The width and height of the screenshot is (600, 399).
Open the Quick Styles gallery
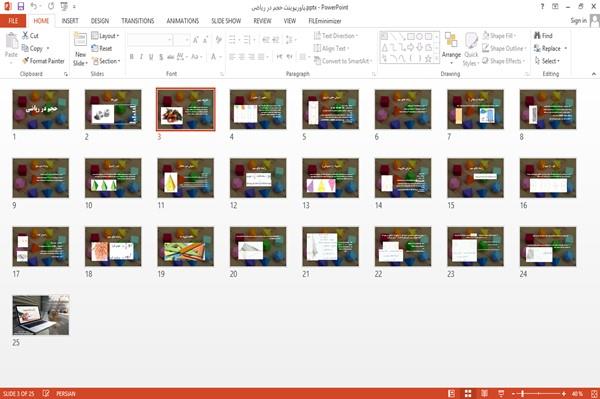[x=471, y=49]
